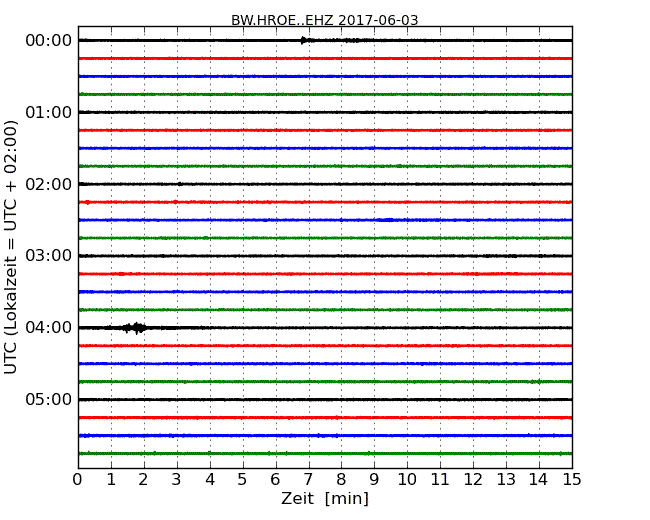Click the Zeit [min] axis title
This screenshot has height=520, width=650.
pos(325,498)
